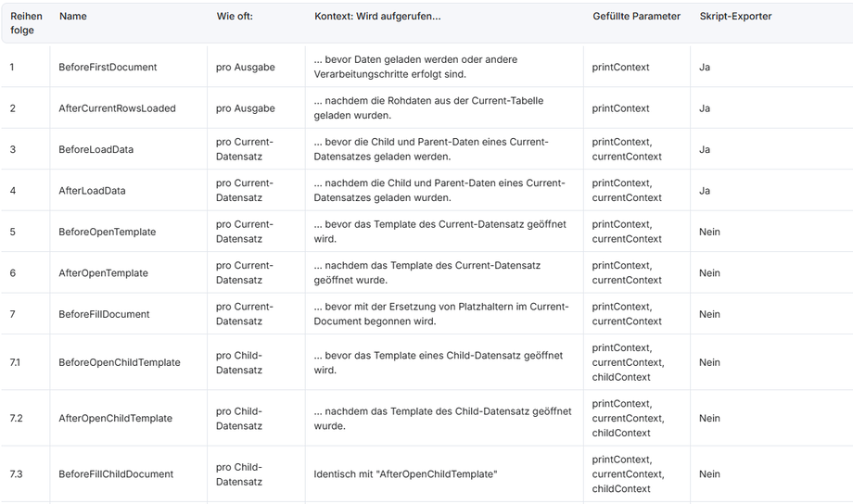The image size is (853, 504).
Task: Click the "Gefüllte Parameter" column header
Action: [636, 16]
